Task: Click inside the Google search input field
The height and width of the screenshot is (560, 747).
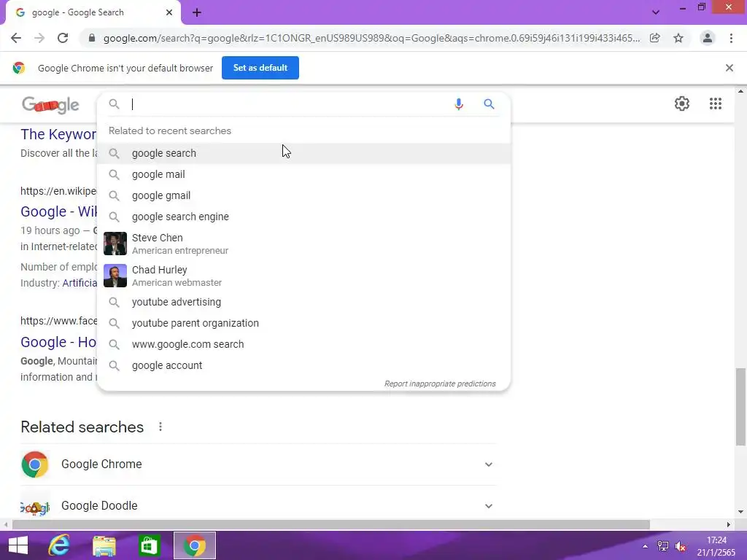Action: click(286, 104)
